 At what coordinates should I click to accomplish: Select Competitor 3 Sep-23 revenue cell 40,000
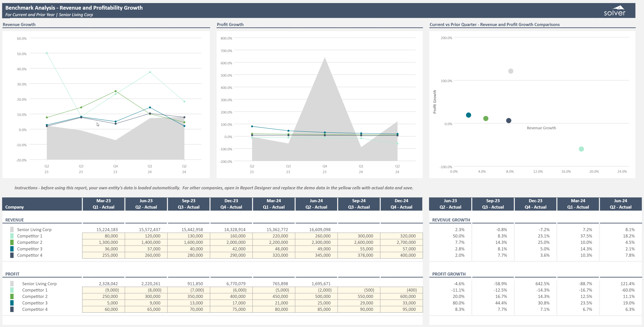(x=189, y=249)
